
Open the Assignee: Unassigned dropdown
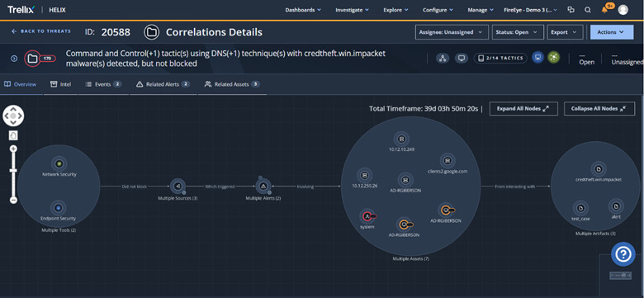452,32
